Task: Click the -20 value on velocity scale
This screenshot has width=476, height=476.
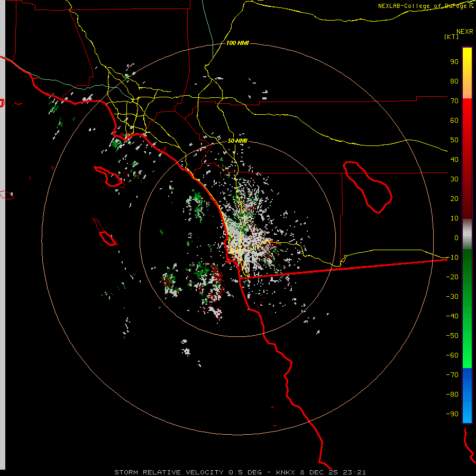Action: coord(452,277)
